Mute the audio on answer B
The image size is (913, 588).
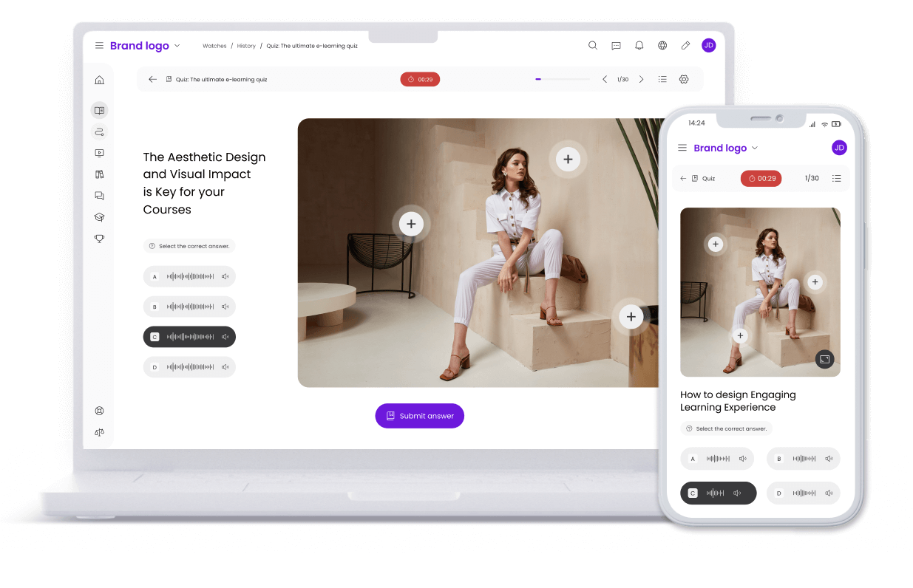tap(225, 307)
